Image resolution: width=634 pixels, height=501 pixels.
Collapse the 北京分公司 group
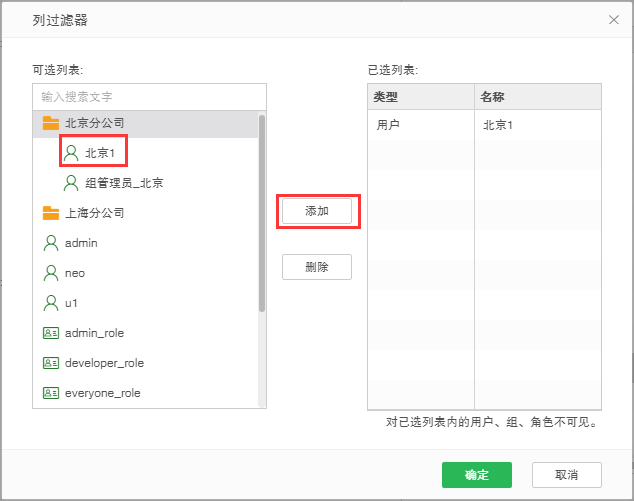pyautogui.click(x=95, y=123)
